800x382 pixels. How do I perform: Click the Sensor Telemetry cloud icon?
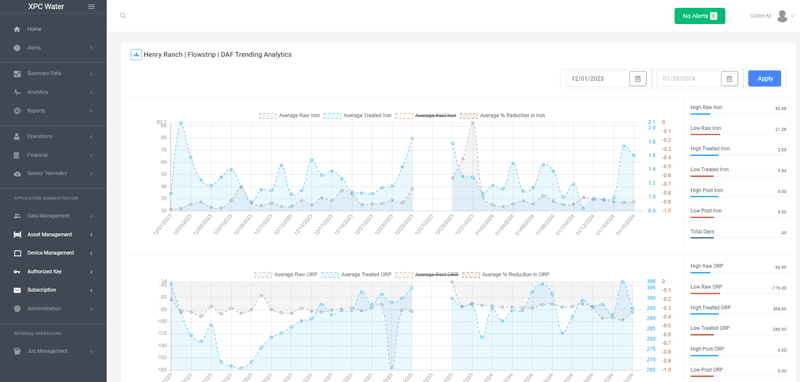17,173
